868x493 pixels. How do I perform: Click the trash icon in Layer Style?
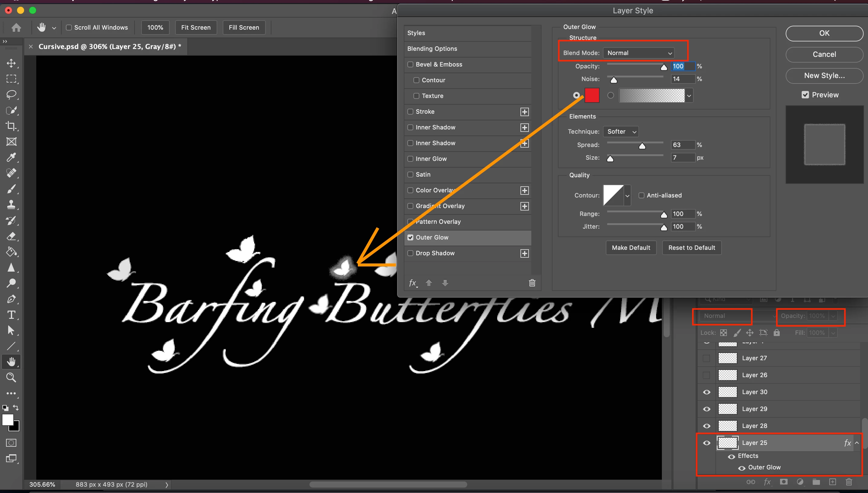pos(532,283)
